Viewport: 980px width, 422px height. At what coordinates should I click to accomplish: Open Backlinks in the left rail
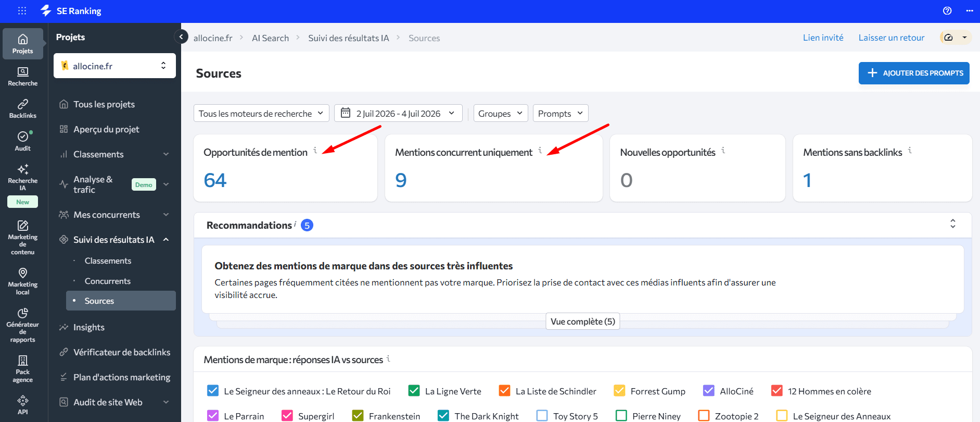coord(23,109)
